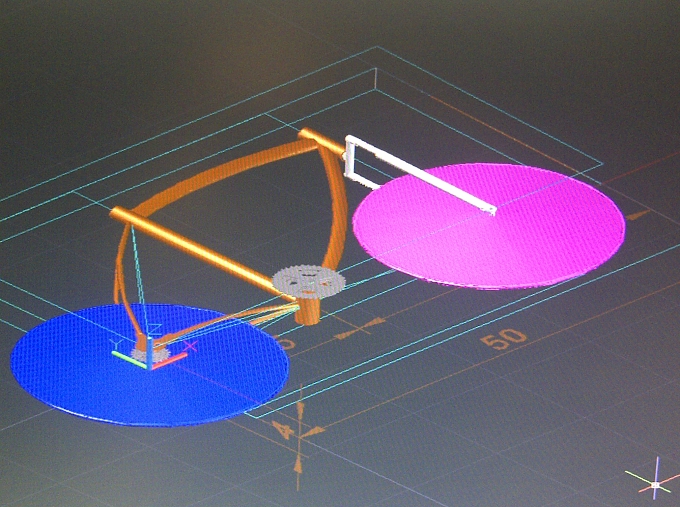The image size is (680, 507).
Task: Click the crosshair cursor in corner
Action: (x=656, y=485)
